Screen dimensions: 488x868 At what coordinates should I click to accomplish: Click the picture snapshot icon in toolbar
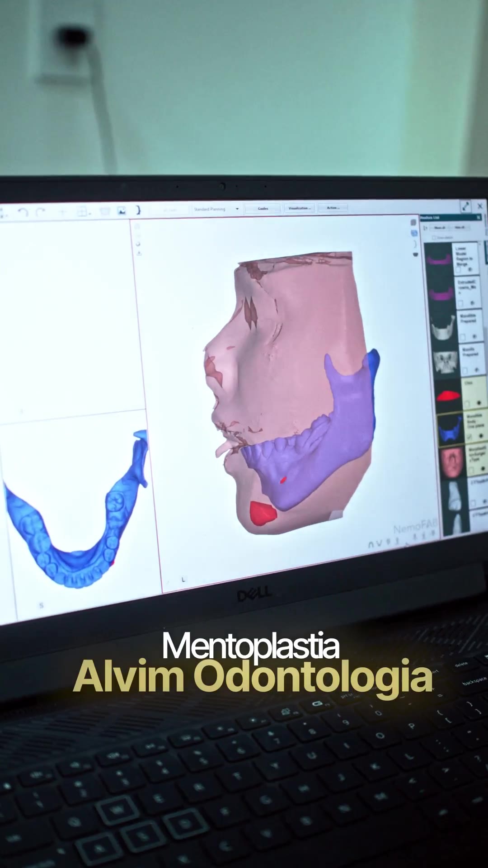(122, 211)
